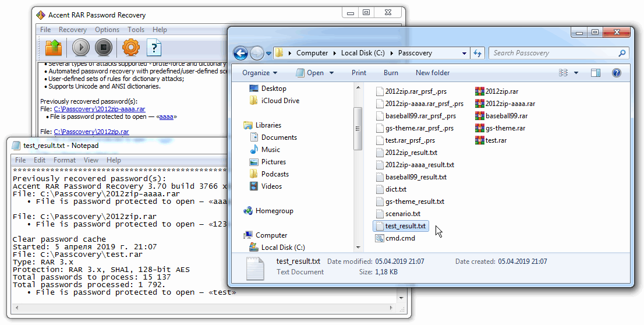The height and width of the screenshot is (325, 644).
Task: Follow C:\Passcovery\2012zip.rar link
Action: coord(91,132)
